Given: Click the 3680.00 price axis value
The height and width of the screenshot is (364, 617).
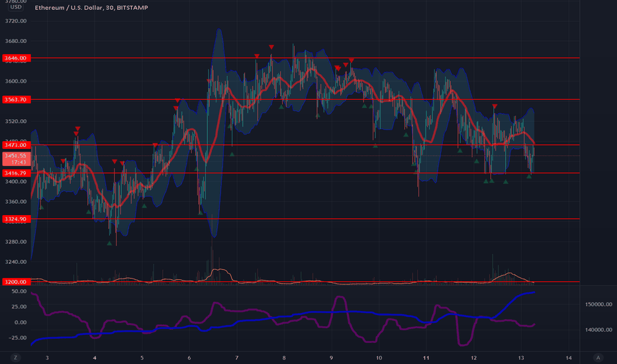Looking at the screenshot, I should point(16,41).
